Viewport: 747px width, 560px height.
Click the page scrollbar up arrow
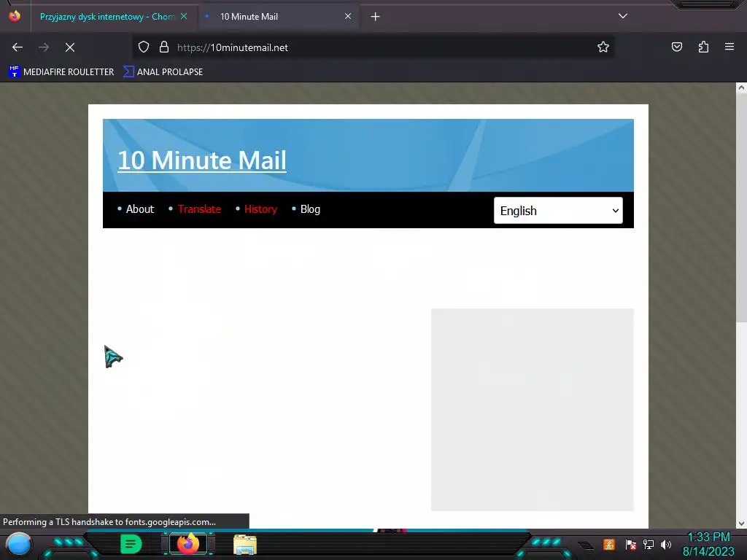pos(741,87)
